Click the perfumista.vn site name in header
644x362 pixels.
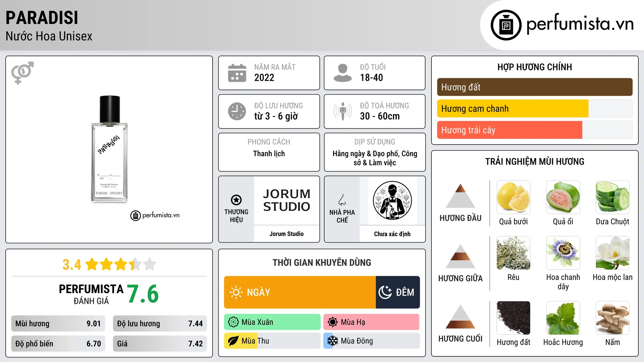pyautogui.click(x=580, y=25)
